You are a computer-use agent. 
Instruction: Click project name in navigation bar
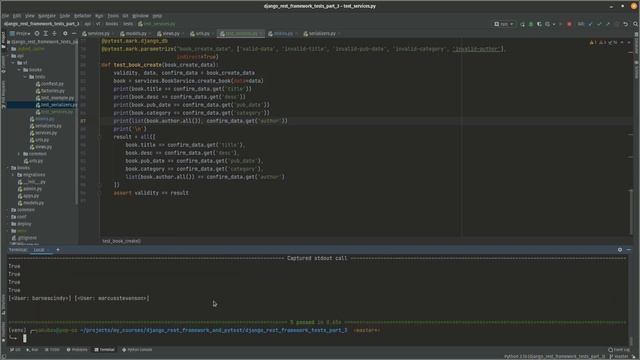41,24
